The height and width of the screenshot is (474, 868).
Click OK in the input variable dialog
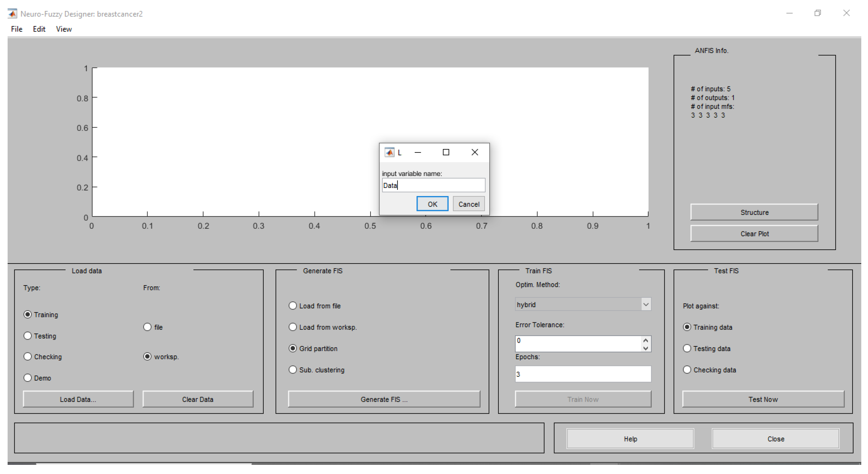(432, 204)
